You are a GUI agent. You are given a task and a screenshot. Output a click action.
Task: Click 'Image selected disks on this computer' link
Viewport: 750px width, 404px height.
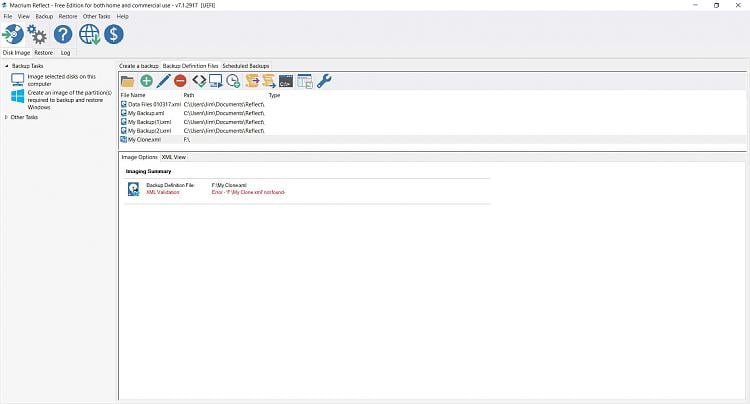pos(61,80)
